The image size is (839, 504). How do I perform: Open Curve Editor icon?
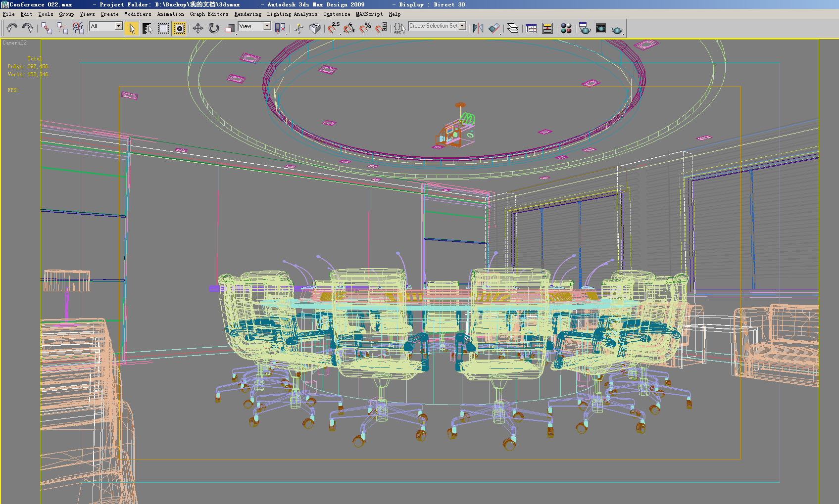coord(531,28)
